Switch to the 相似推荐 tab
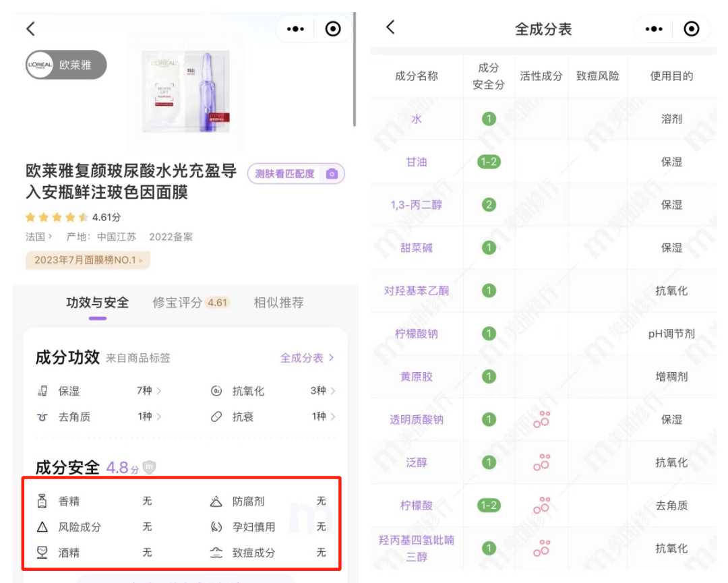 click(278, 303)
